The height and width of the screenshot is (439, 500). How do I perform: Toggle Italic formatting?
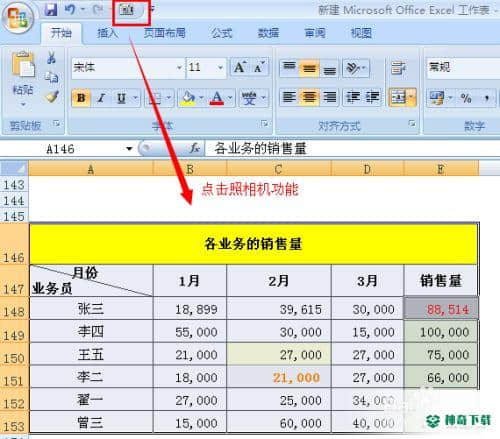101,98
